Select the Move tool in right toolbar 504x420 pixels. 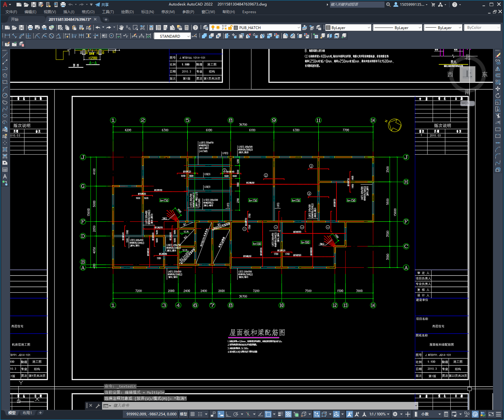click(x=498, y=89)
